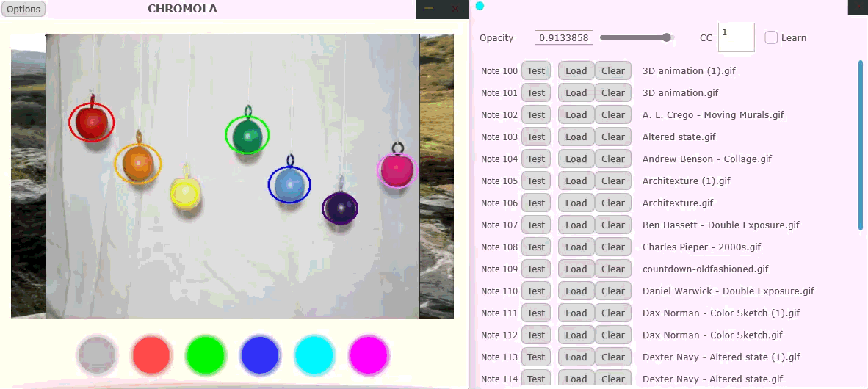Click the red ornament ball in the image
868x389 pixels.
click(x=92, y=122)
